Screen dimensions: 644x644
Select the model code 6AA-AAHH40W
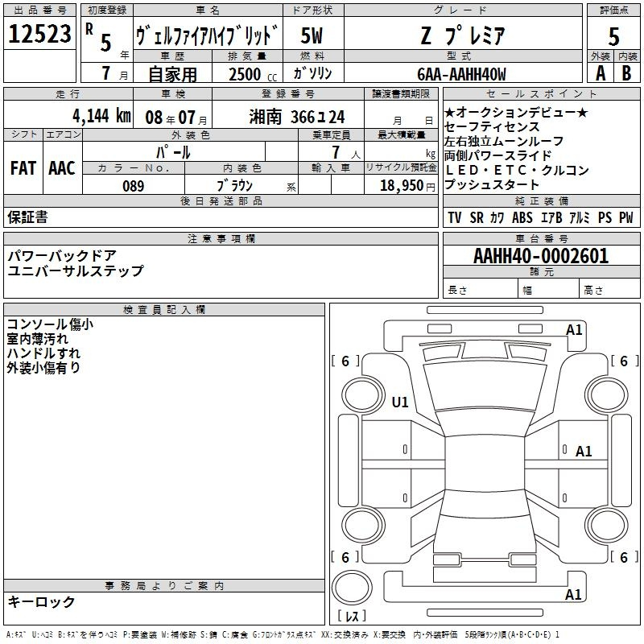point(461,74)
